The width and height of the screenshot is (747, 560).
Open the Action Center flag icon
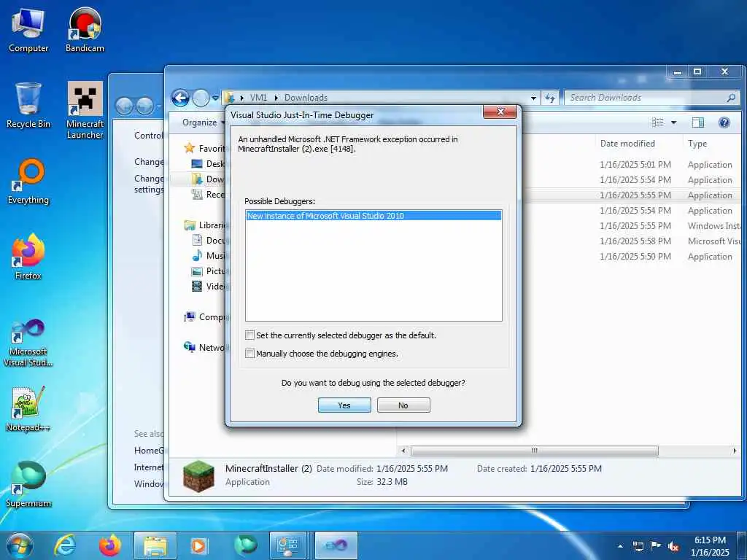[x=656, y=546]
